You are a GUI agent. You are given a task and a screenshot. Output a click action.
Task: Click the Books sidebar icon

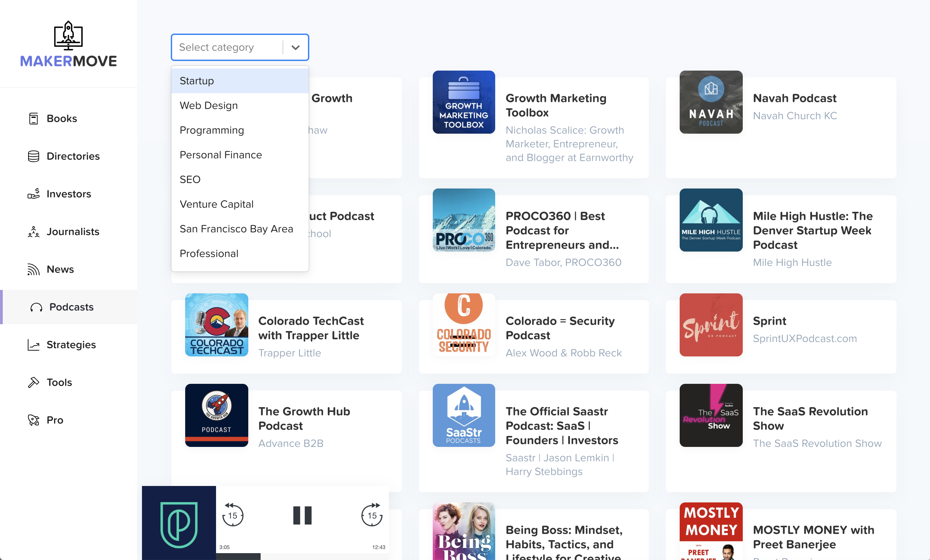(34, 119)
